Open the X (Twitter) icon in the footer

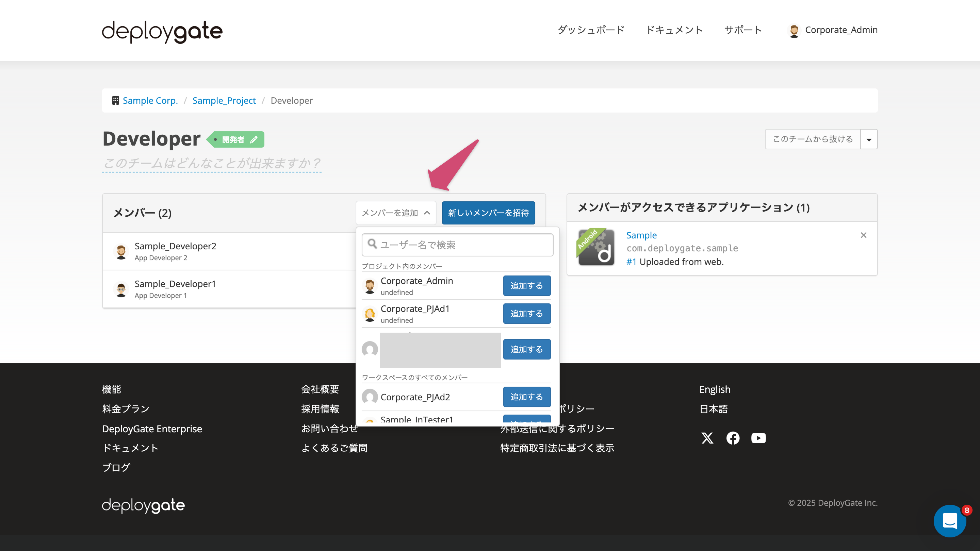point(707,438)
